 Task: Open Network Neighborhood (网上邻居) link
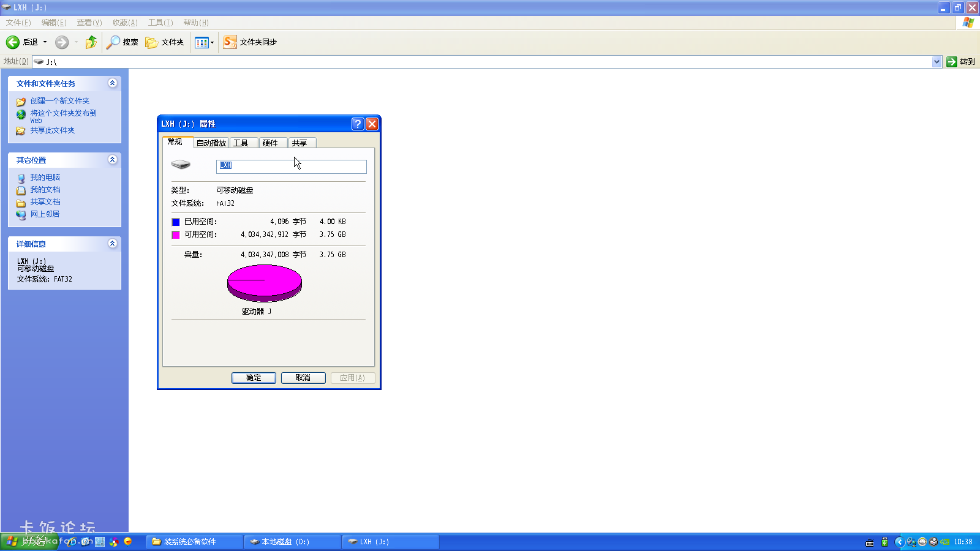click(45, 214)
